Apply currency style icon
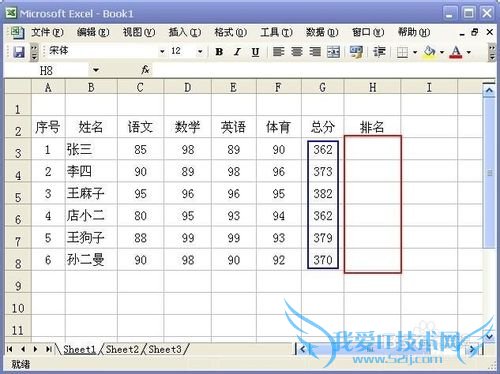Screen dimensions: 500x374 coord(356,52)
